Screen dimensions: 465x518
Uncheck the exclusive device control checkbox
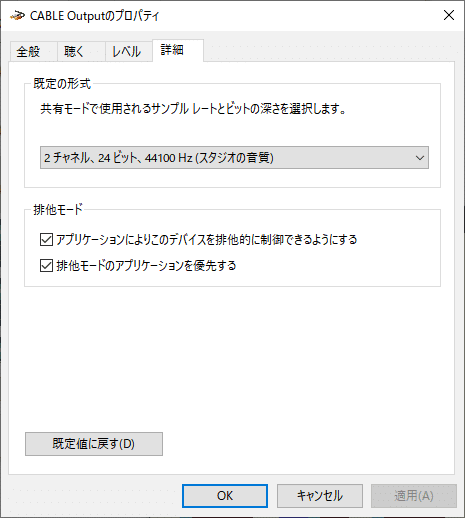click(x=46, y=240)
